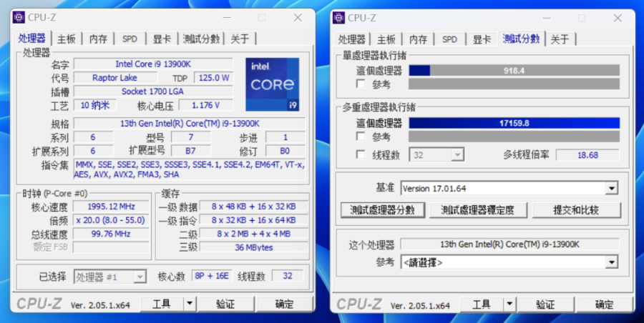Open the 线程数 32 dropdown

(436, 155)
